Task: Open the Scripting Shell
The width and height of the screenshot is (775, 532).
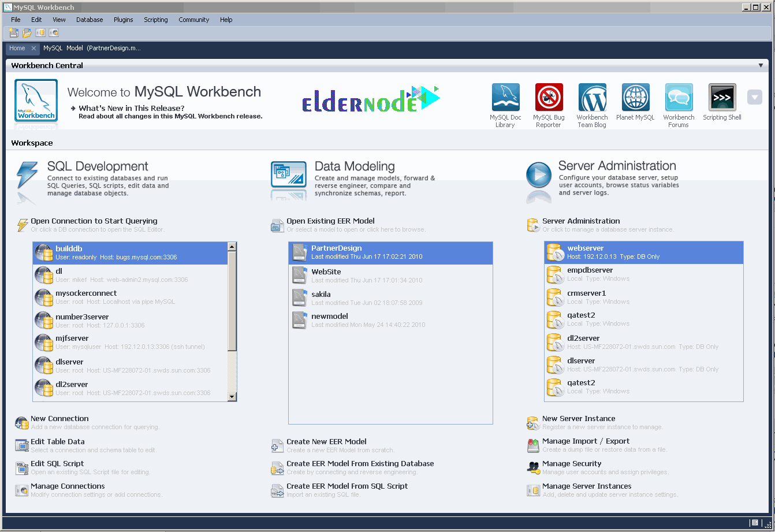Action: coord(721,98)
